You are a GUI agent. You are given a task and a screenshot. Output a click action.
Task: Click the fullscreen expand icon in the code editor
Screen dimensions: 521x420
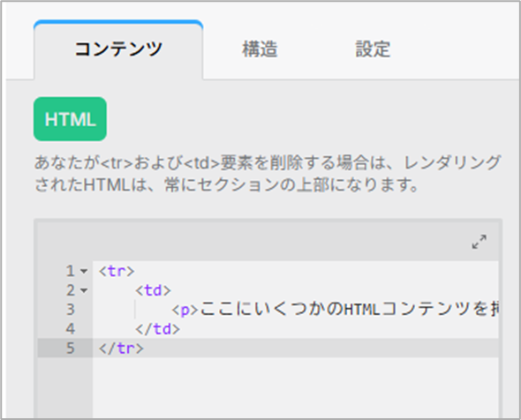click(479, 242)
